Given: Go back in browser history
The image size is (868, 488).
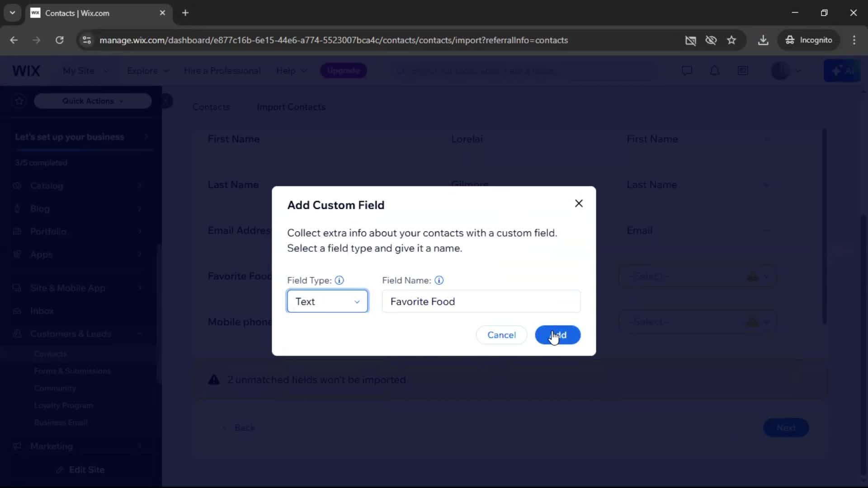Looking at the screenshot, I should pos(14,40).
